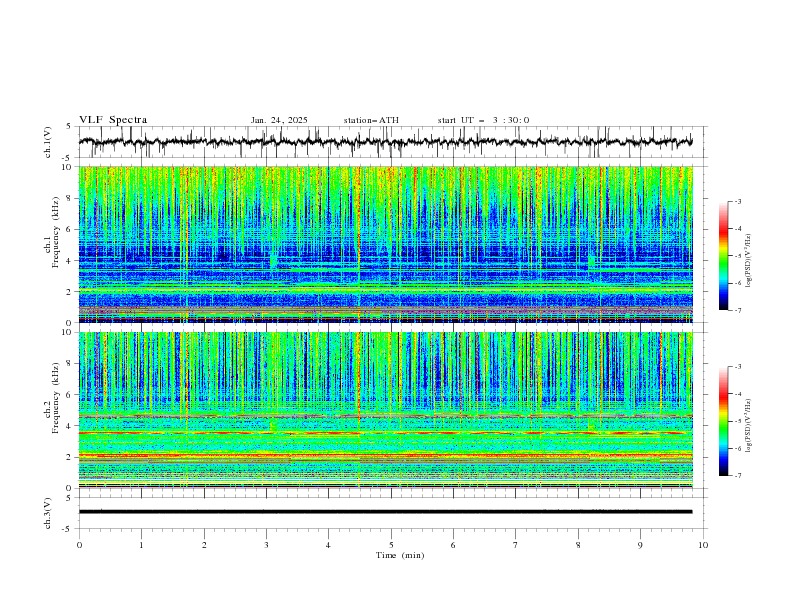This screenshot has height=612, width=792.
Task: Click the "start UT = 3:30:0" text
Action: (x=483, y=120)
